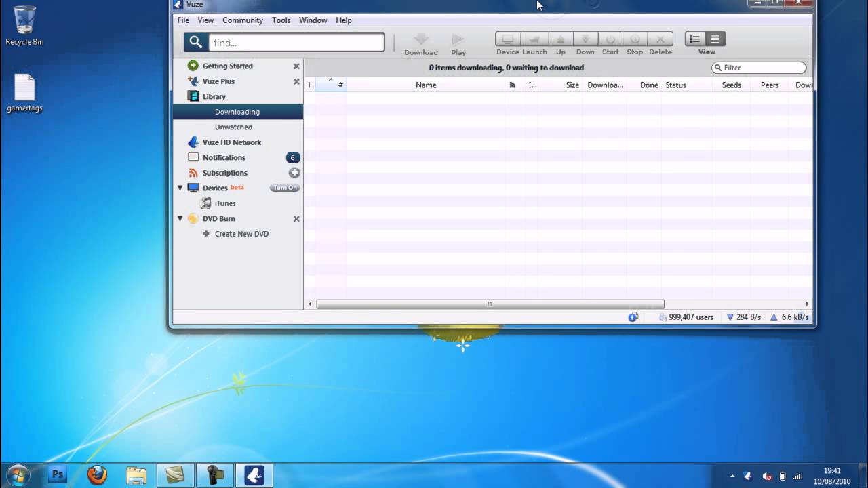Open the Community menu
The width and height of the screenshot is (868, 488).
point(243,20)
